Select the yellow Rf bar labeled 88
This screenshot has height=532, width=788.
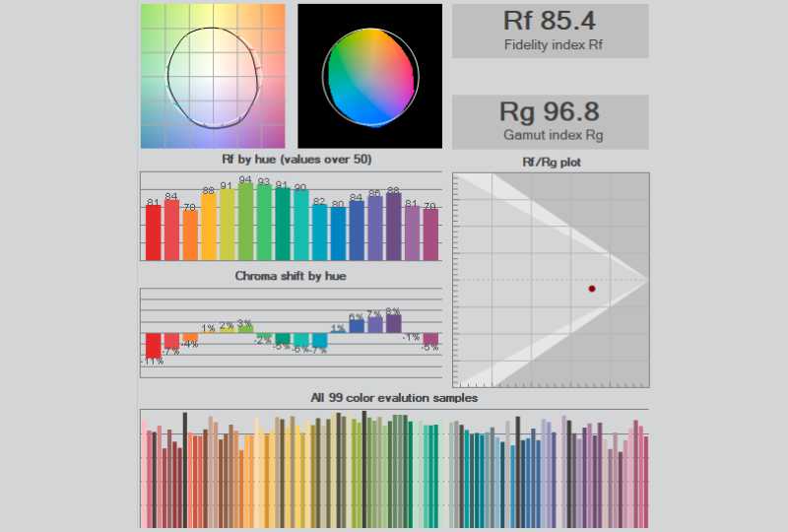click(x=208, y=226)
